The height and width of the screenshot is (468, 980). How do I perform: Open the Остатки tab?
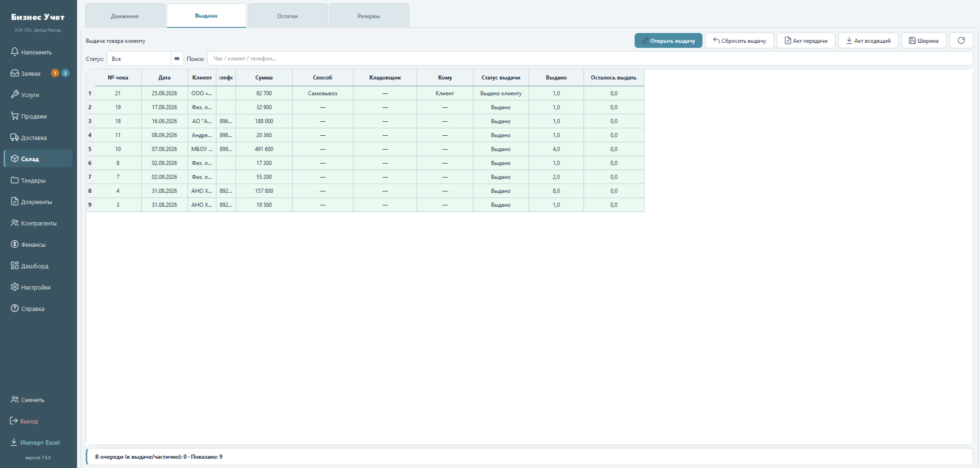tap(288, 16)
